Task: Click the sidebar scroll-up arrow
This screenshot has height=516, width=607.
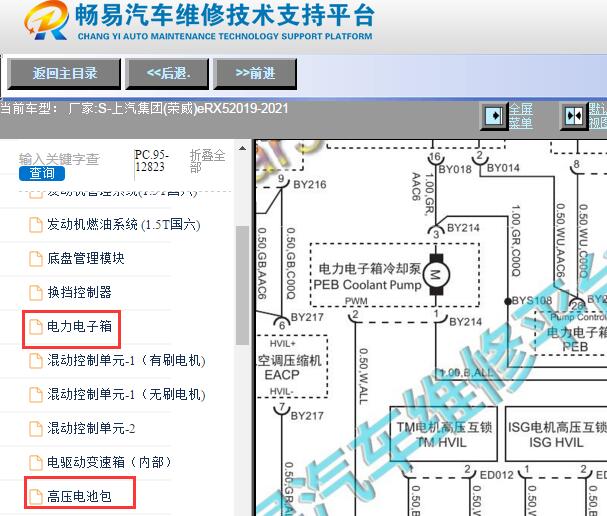Action: click(x=242, y=148)
